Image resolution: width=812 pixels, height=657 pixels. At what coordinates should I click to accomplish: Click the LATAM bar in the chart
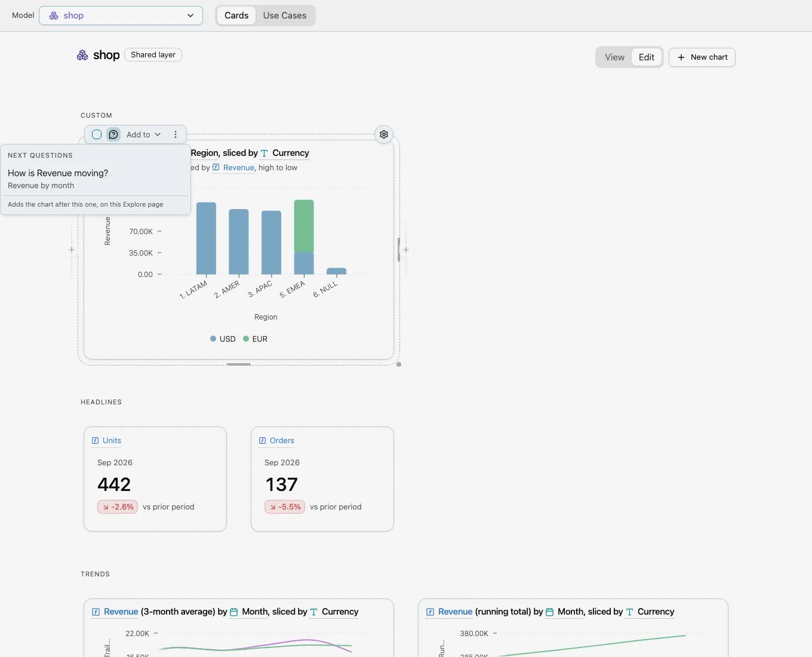(x=206, y=238)
